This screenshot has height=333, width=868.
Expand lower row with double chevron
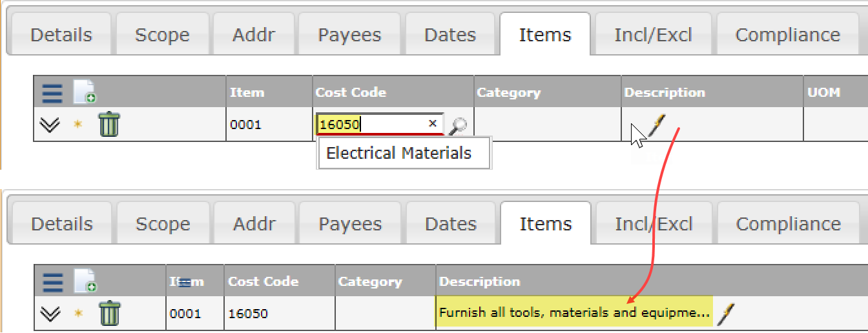click(x=50, y=314)
